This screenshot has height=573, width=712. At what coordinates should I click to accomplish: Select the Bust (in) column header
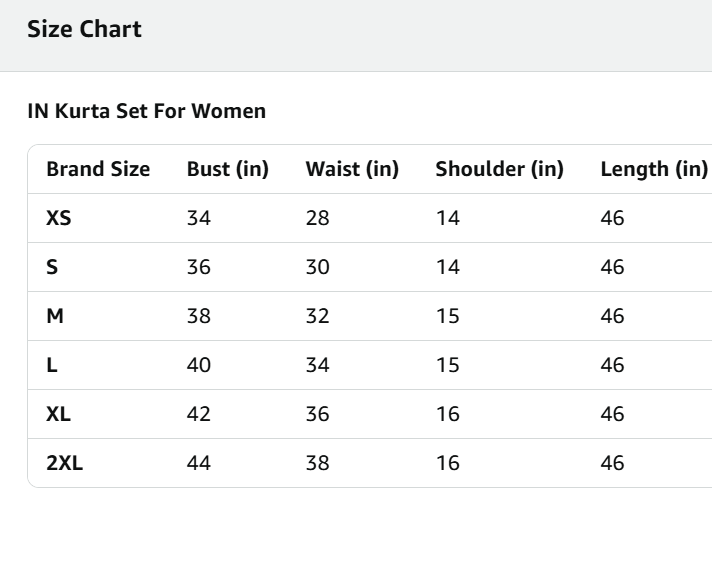pyautogui.click(x=228, y=169)
